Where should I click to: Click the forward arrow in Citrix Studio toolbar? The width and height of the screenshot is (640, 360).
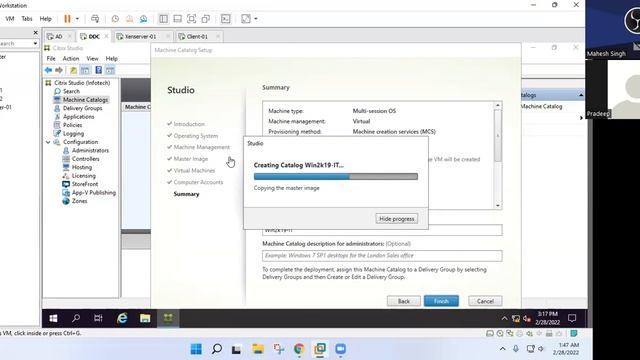(x=59, y=70)
